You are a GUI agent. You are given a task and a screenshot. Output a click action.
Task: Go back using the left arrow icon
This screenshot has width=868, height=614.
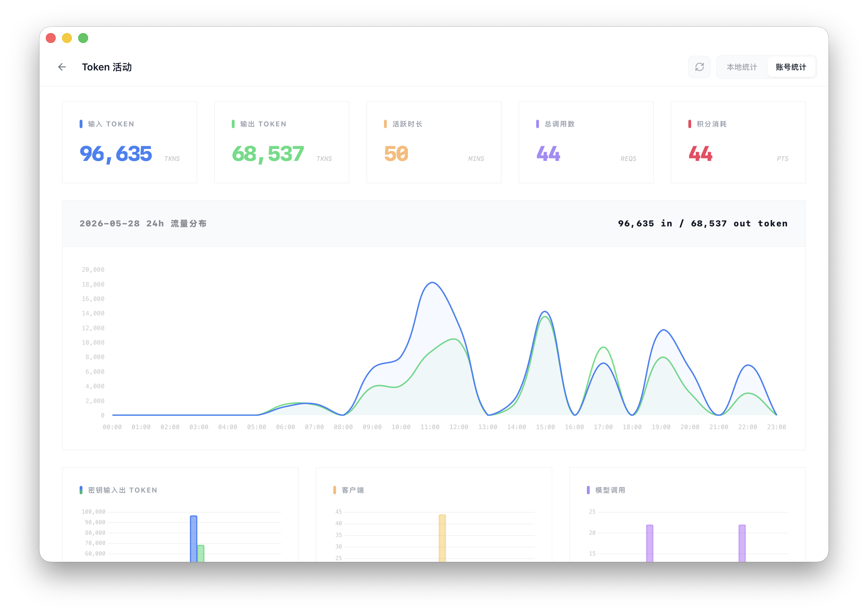tap(62, 67)
